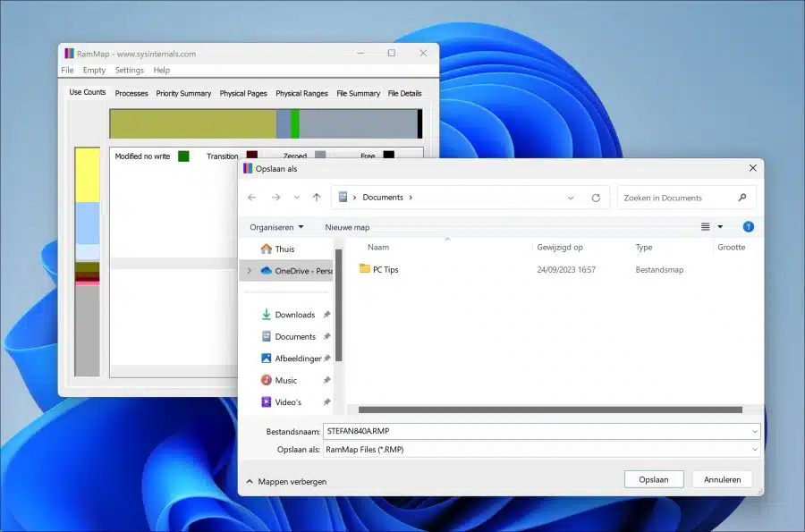Open the RamMap Settings menu
Image resolution: width=805 pixels, height=532 pixels.
pyautogui.click(x=130, y=71)
